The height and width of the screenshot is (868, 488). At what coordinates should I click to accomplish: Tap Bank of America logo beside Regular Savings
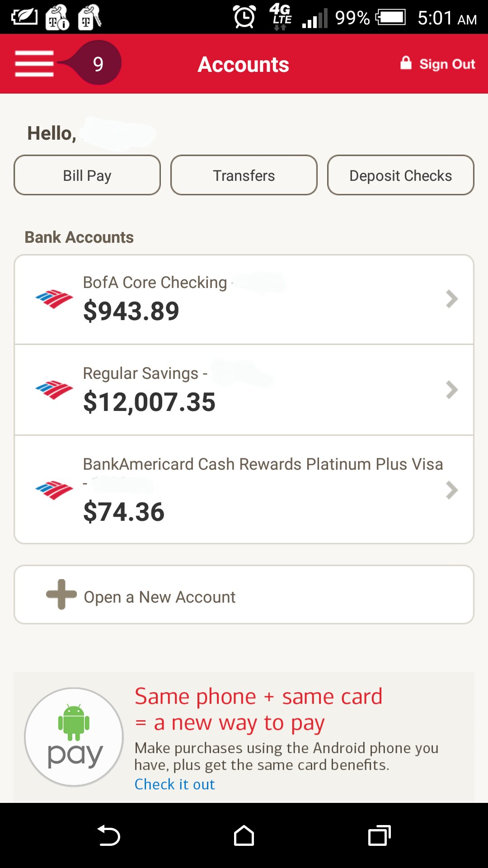point(54,390)
